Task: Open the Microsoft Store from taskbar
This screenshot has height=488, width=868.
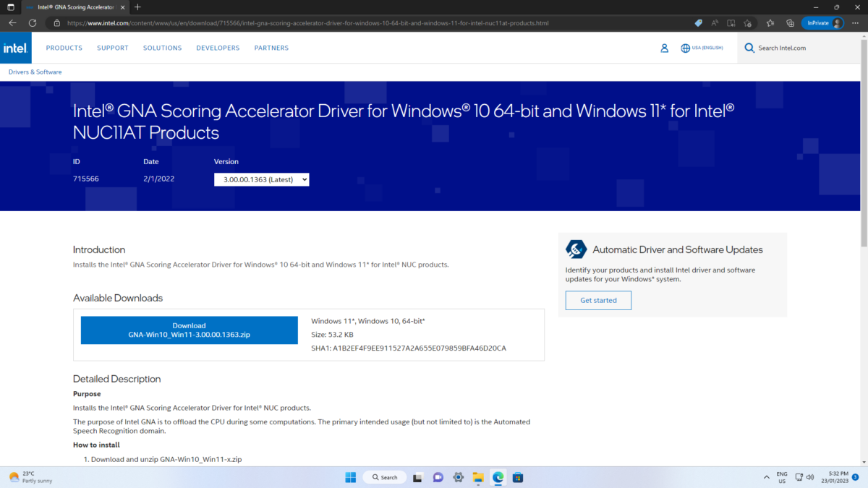Action: pos(517,477)
